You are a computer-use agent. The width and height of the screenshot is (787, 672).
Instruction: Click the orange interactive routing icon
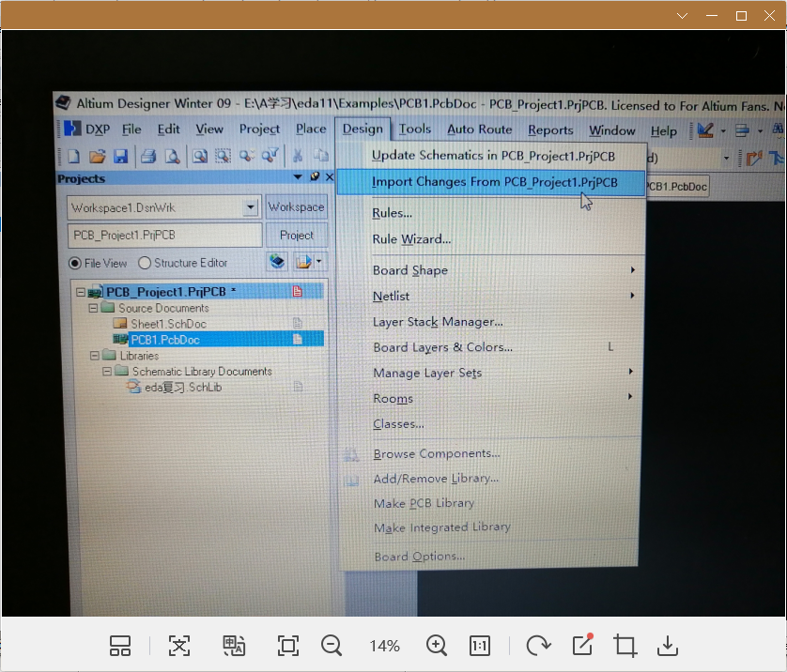(x=754, y=159)
